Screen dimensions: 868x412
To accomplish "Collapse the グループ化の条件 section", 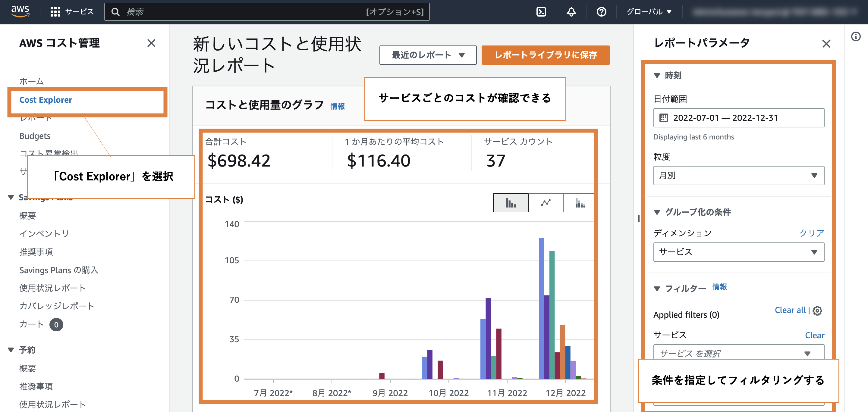I will (x=657, y=212).
